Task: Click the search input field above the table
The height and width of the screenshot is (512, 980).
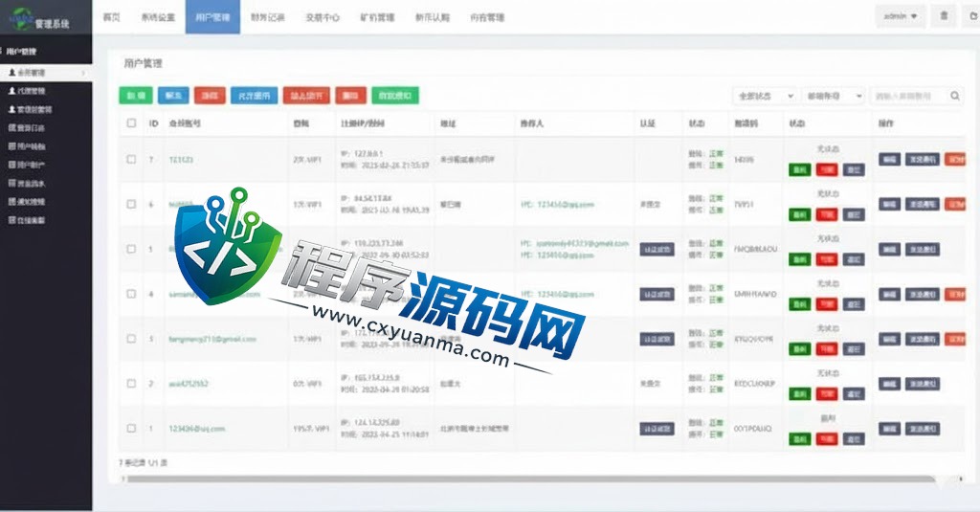Action: (909, 96)
